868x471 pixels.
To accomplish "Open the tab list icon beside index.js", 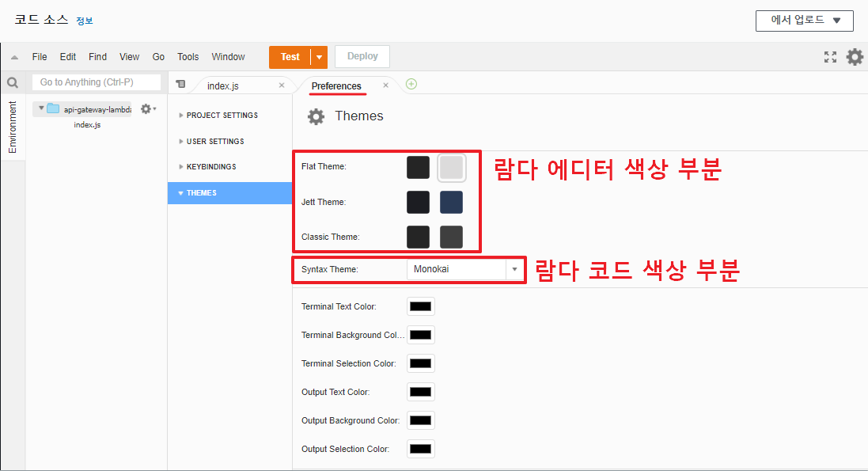I will point(180,84).
